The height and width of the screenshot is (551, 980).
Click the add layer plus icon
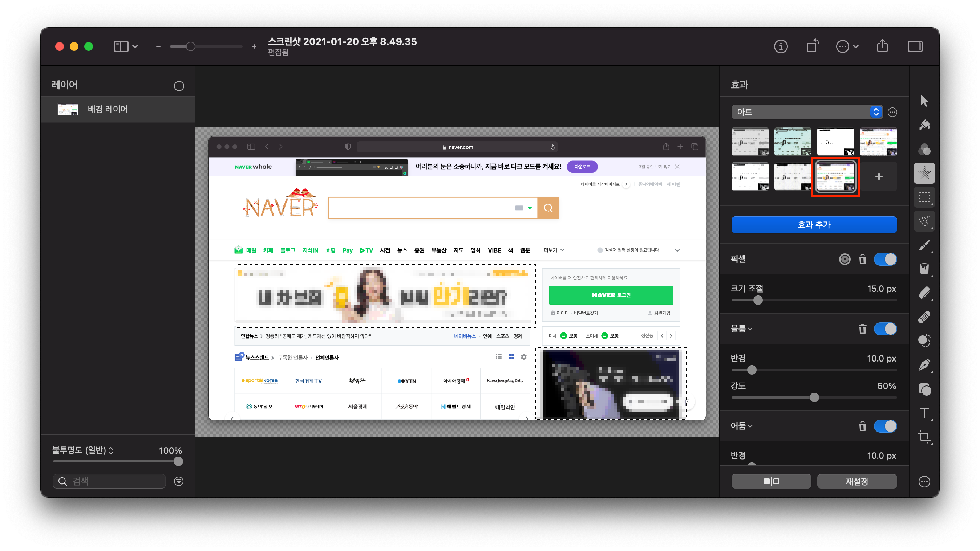pos(179,86)
